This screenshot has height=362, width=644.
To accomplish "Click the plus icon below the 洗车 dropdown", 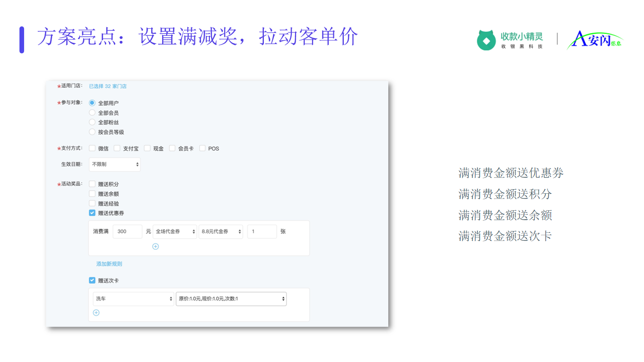I will [96, 312].
